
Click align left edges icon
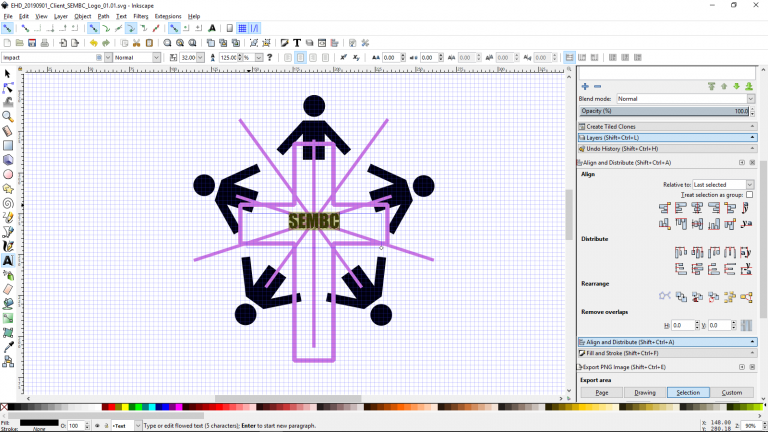pos(680,208)
